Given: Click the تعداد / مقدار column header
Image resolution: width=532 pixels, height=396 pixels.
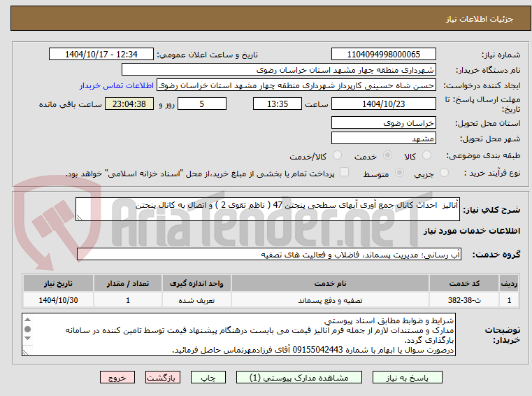Looking at the screenshot, I should (127, 283).
